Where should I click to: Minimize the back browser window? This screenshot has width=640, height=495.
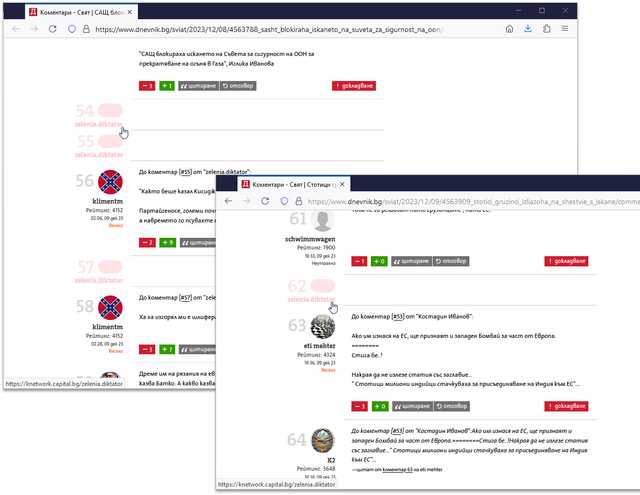coord(518,11)
